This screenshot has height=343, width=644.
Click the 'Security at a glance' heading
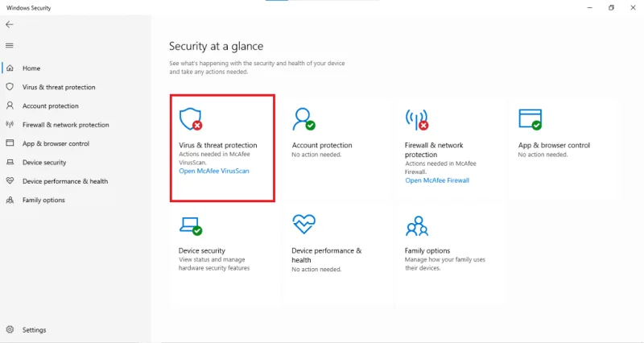click(216, 47)
